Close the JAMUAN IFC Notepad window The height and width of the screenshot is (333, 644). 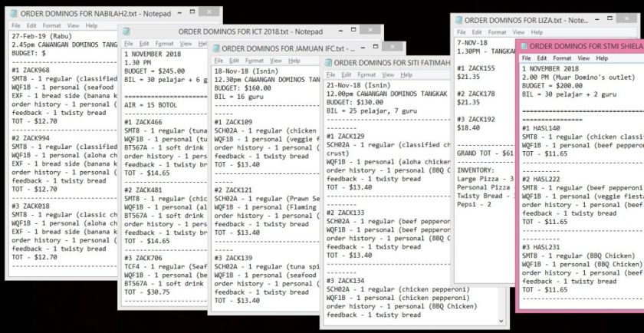point(393,47)
